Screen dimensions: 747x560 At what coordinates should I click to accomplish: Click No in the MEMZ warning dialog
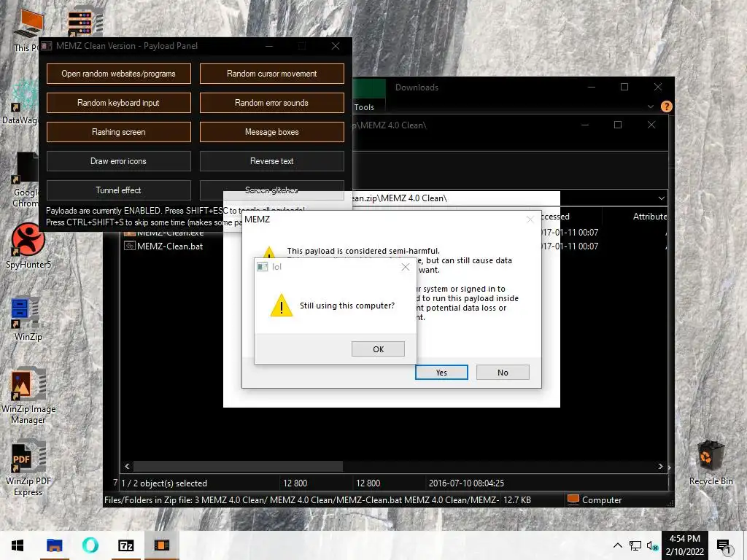pyautogui.click(x=503, y=373)
